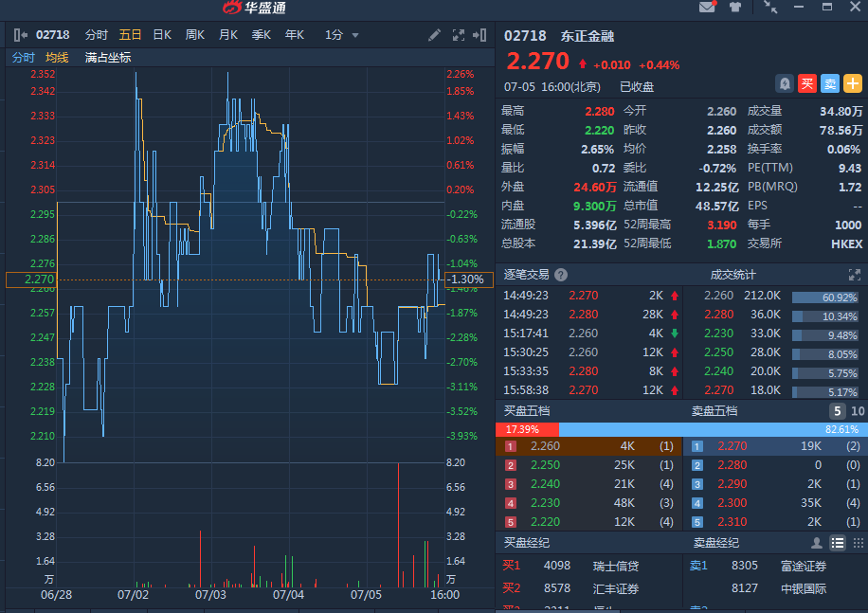Viewport: 868px width, 613px height.
Task: Expand chart to fullscreen
Action: (x=459, y=35)
